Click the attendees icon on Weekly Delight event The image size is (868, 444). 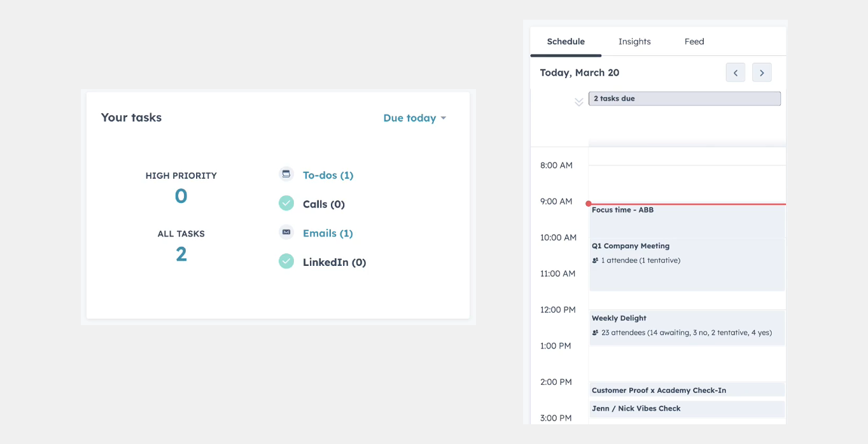pyautogui.click(x=595, y=332)
